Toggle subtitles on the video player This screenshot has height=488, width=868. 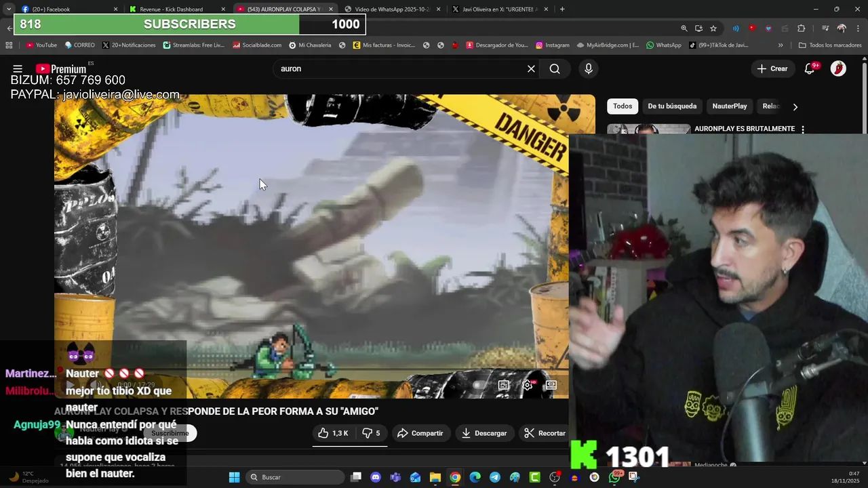[504, 385]
